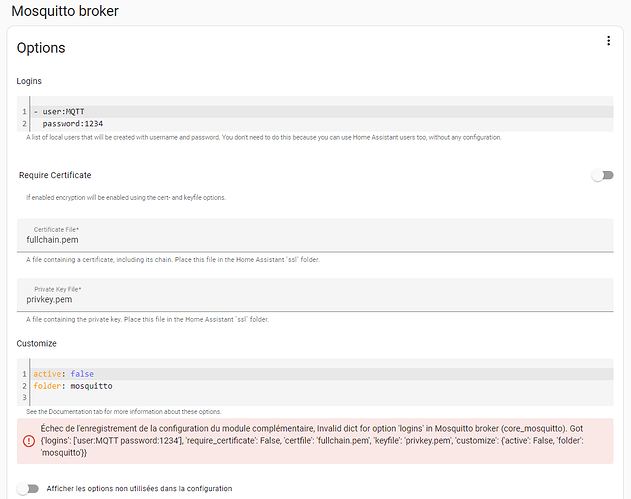Click the 'Afficher les options non utilisées' label

139,489
